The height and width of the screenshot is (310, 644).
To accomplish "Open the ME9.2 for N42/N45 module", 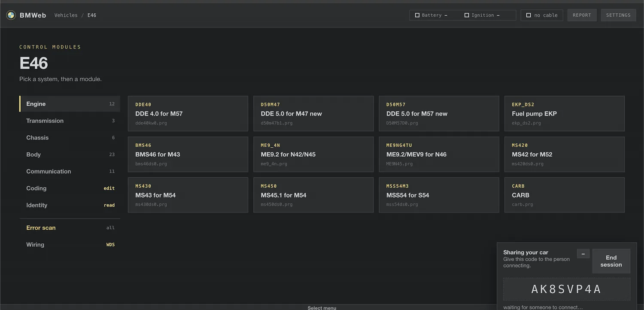I will (x=313, y=154).
